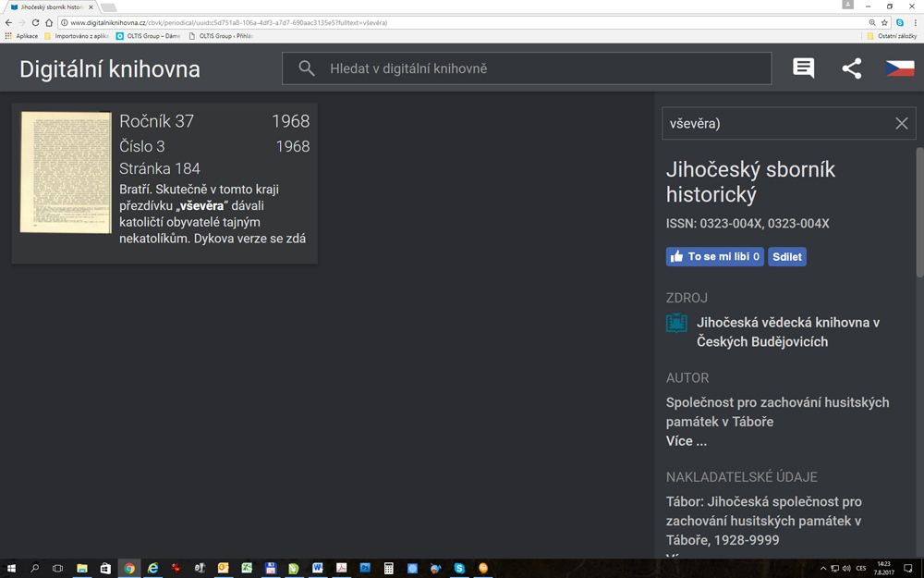The height and width of the screenshot is (578, 924).
Task: Select the 'Jihočeský sborník historický' browser tab
Action: [51, 6]
